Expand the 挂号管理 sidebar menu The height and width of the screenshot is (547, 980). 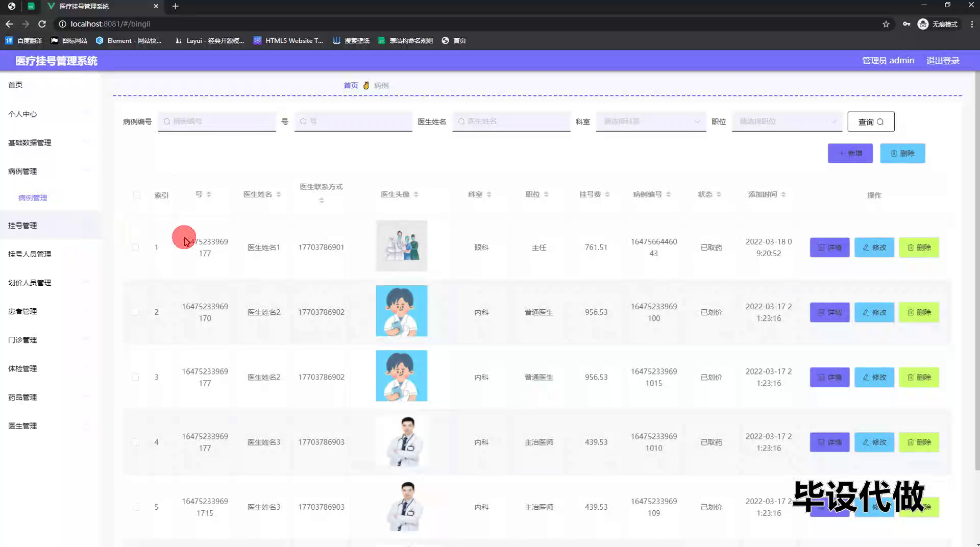click(x=50, y=225)
